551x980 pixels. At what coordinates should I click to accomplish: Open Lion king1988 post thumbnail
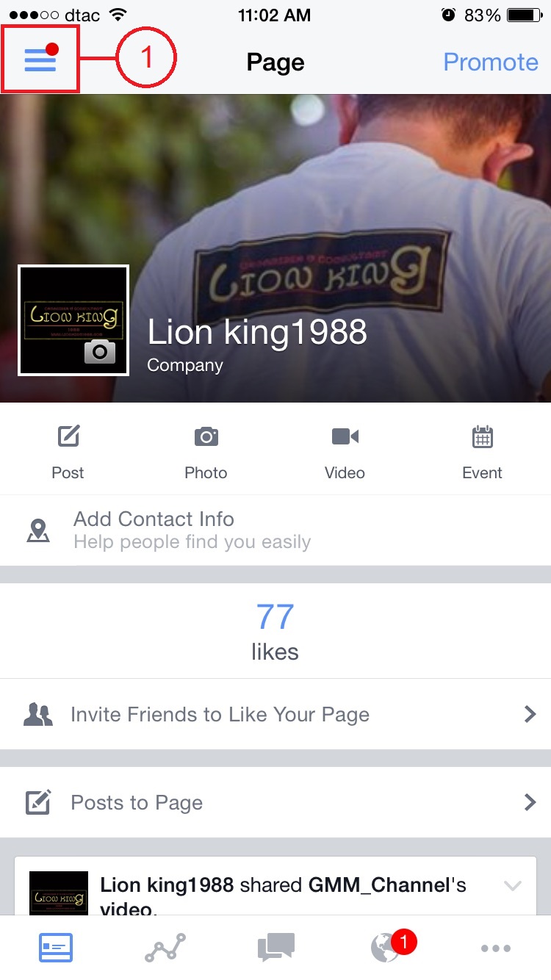[59, 893]
